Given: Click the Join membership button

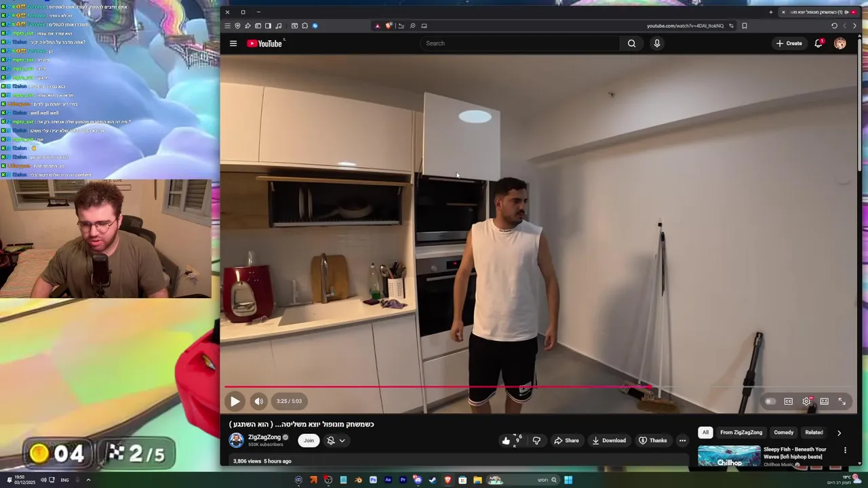Looking at the screenshot, I should 309,441.
